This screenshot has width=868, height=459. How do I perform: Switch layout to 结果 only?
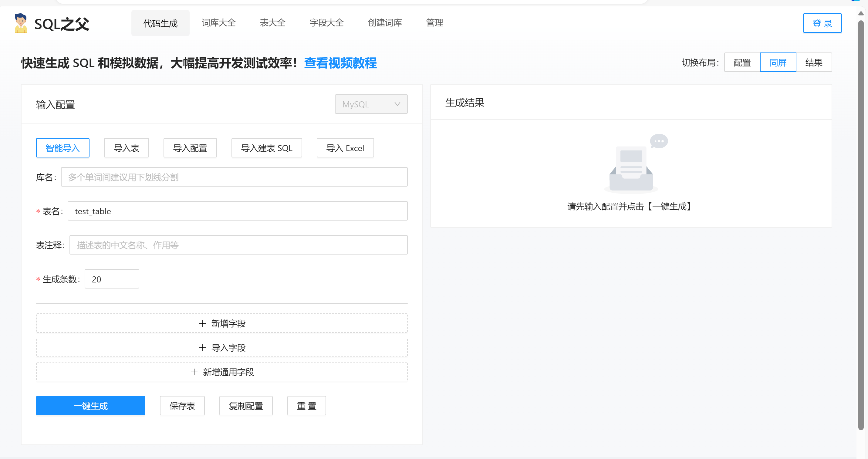click(814, 62)
